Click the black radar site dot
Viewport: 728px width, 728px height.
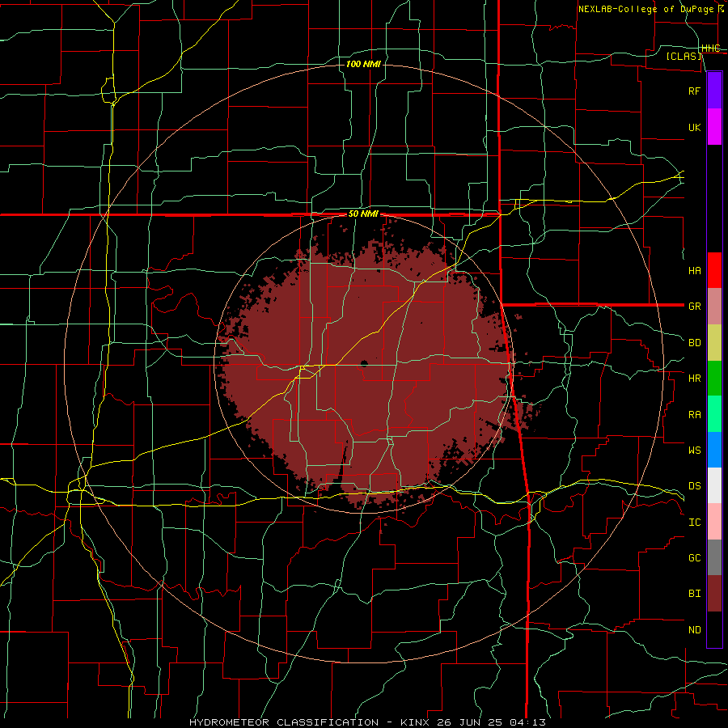(365, 363)
